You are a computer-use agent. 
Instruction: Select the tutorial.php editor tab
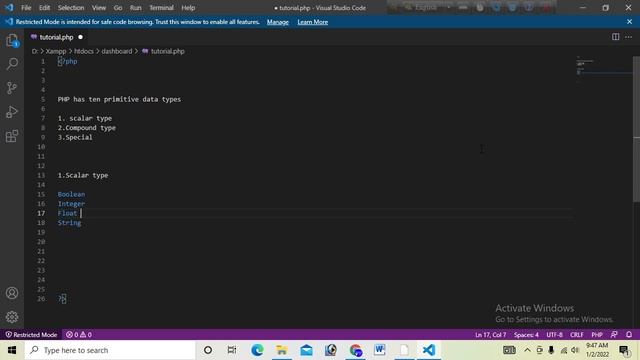pos(57,37)
